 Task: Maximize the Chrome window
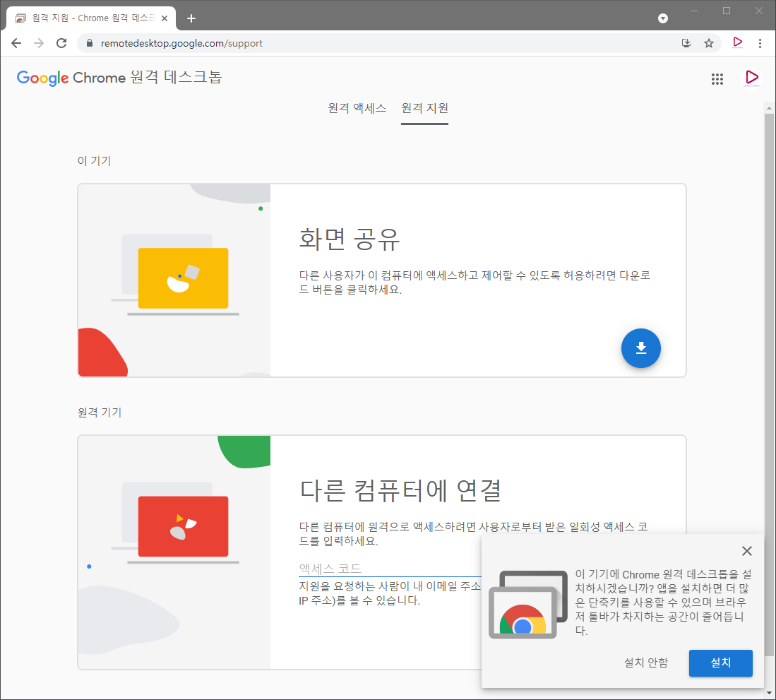click(x=727, y=11)
